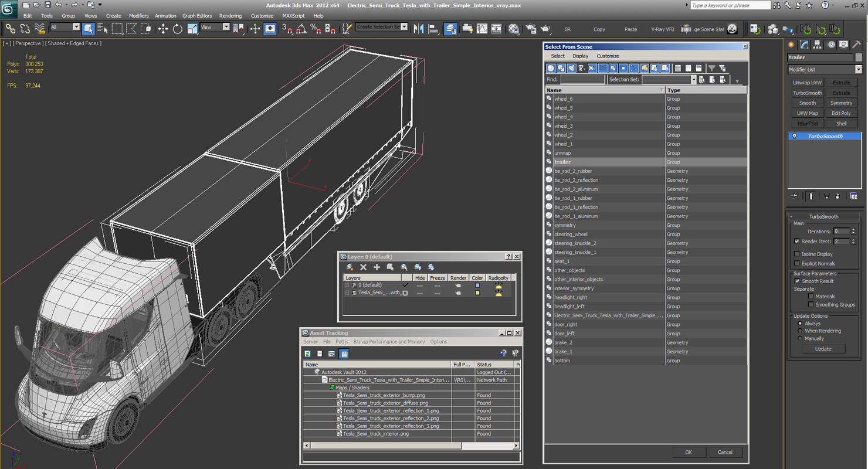Open Render Setup teapot icon
The width and height of the screenshot is (868, 469).
531,29
